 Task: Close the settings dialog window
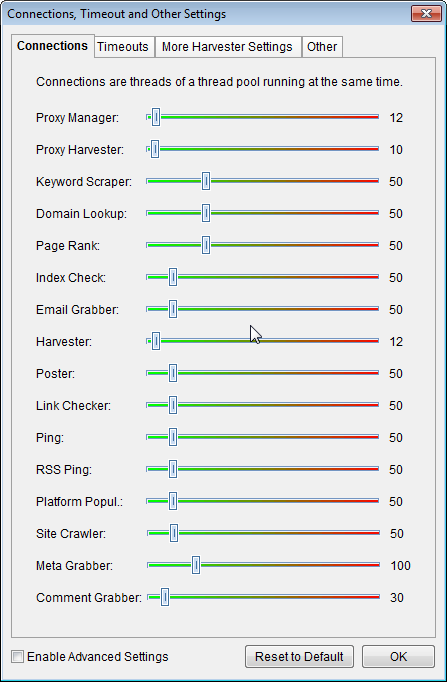point(426,13)
